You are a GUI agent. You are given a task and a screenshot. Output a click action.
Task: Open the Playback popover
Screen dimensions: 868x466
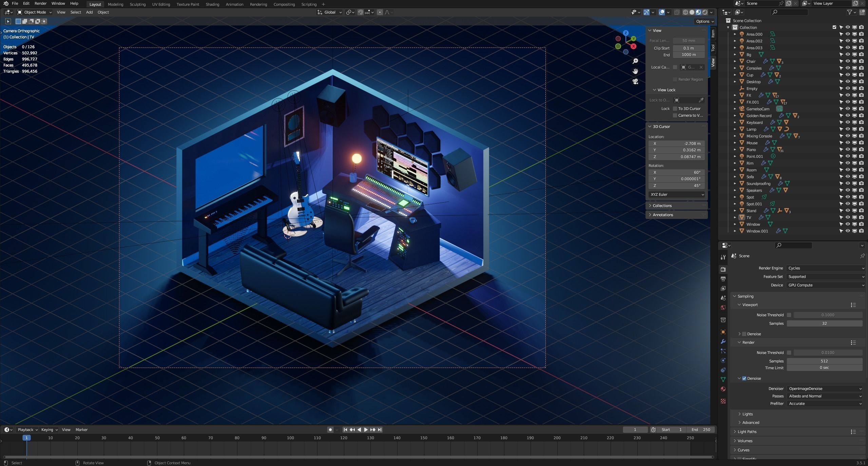click(27, 430)
